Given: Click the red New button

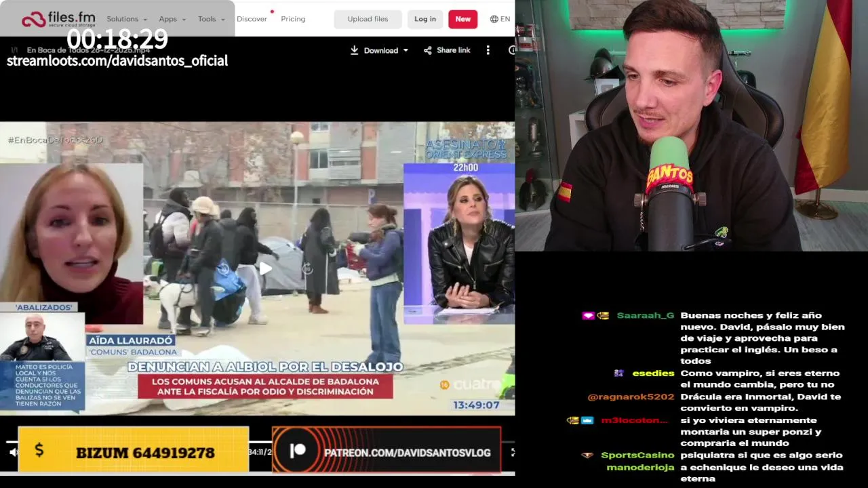Looking at the screenshot, I should point(462,19).
